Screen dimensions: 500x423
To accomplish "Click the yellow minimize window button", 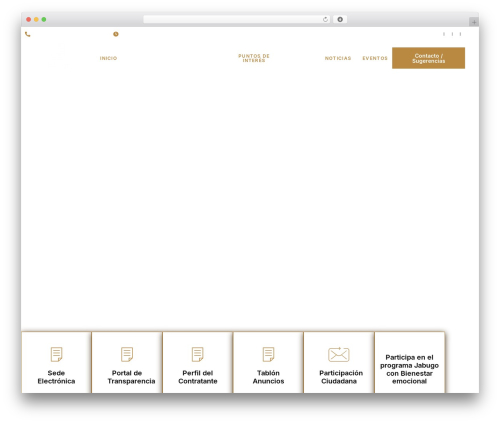I will [x=36, y=19].
